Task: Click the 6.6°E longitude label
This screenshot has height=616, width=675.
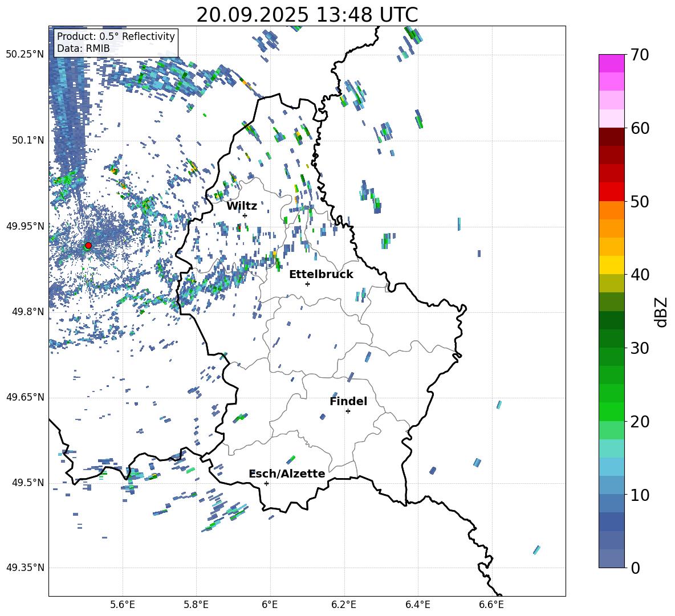Action: click(x=491, y=605)
